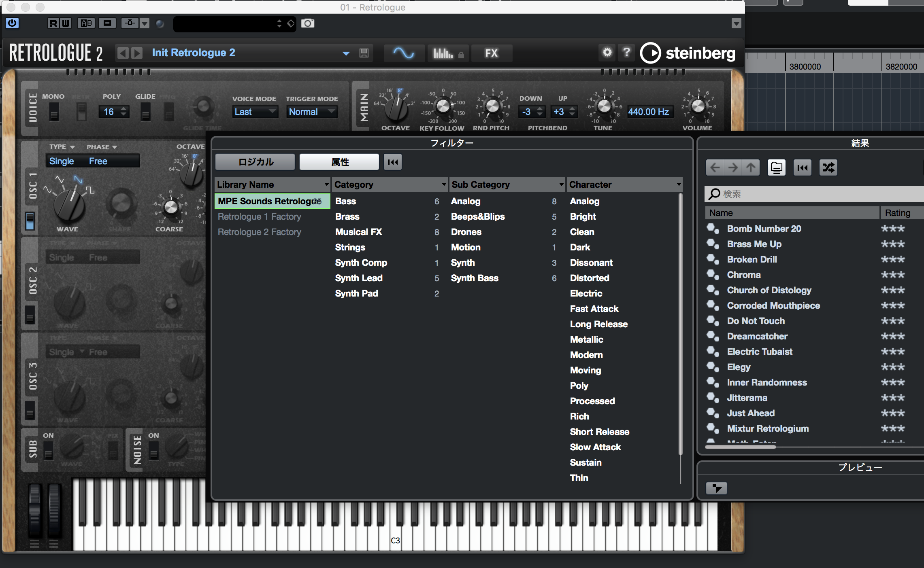
Task: Toggle the OSC 1 on/off switch
Action: pyautogui.click(x=30, y=221)
